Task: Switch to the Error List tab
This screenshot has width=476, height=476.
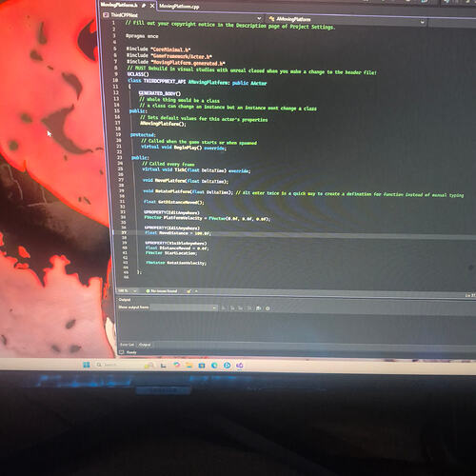Action: point(128,345)
